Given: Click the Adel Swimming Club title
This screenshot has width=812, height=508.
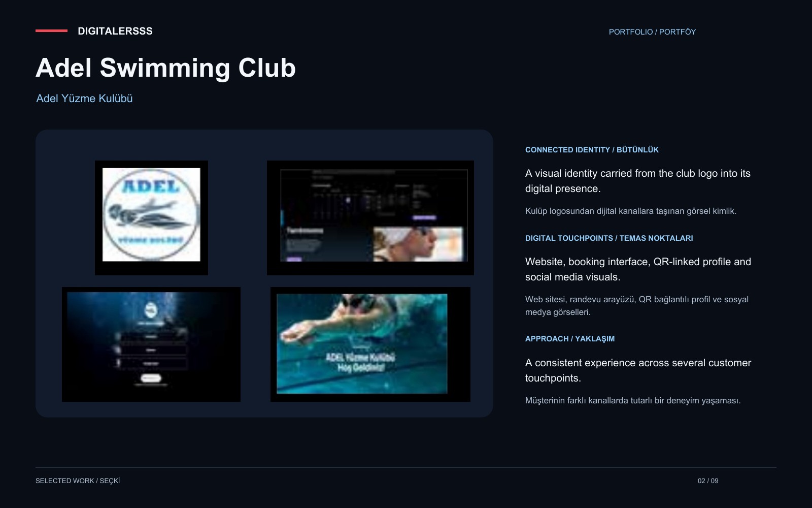Looking at the screenshot, I should tap(165, 68).
